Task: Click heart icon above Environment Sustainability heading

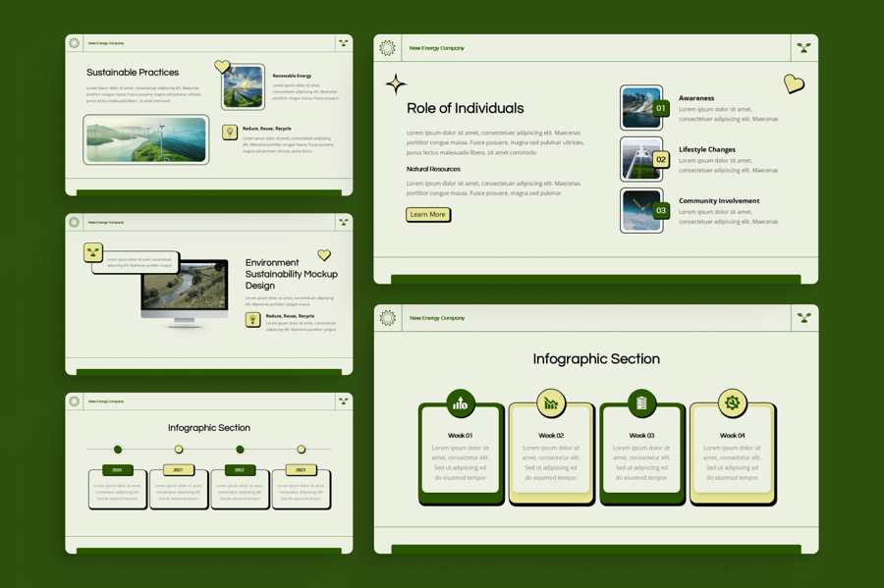Action: (x=324, y=255)
